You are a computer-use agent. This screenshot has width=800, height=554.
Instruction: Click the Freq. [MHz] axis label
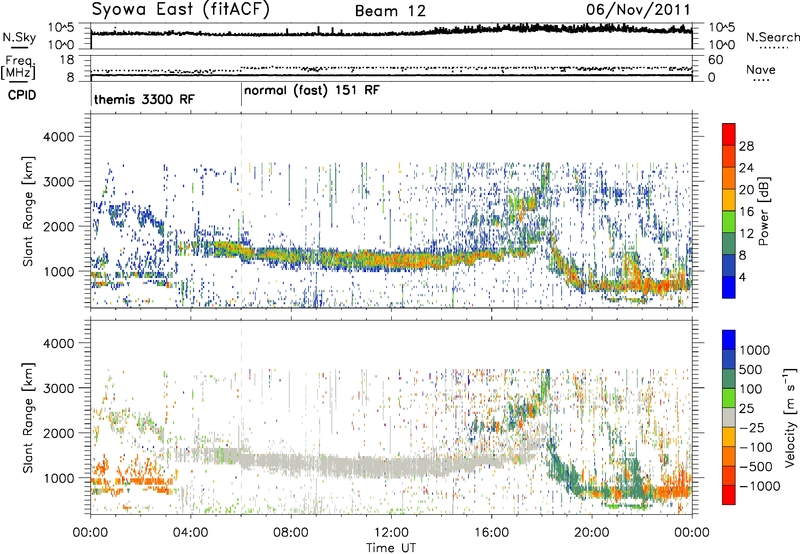(18, 68)
